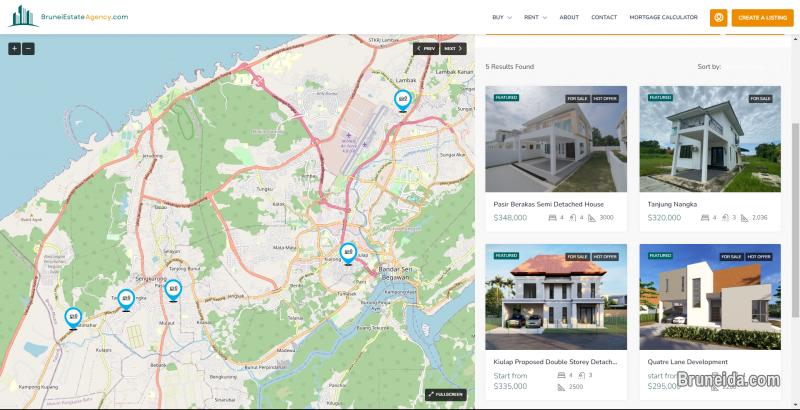Click bedroom icon on Pasir Berakas listing

[552, 218]
